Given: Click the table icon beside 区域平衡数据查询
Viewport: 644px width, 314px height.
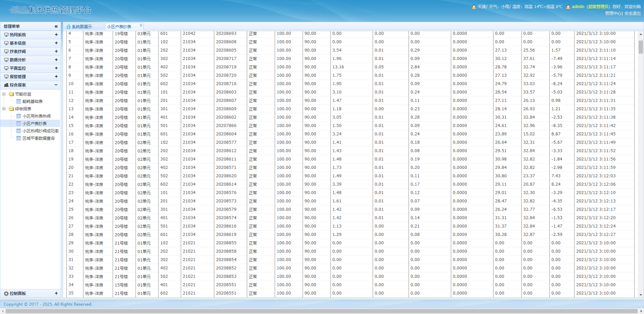Looking at the screenshot, I should pyautogui.click(x=19, y=138).
